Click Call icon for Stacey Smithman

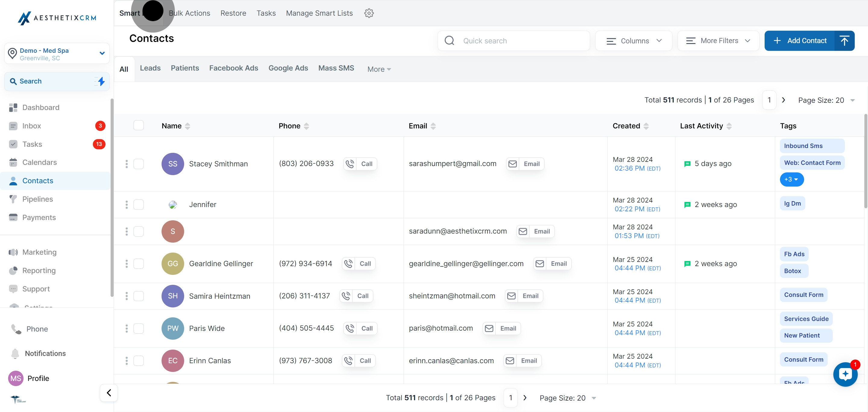coord(350,164)
